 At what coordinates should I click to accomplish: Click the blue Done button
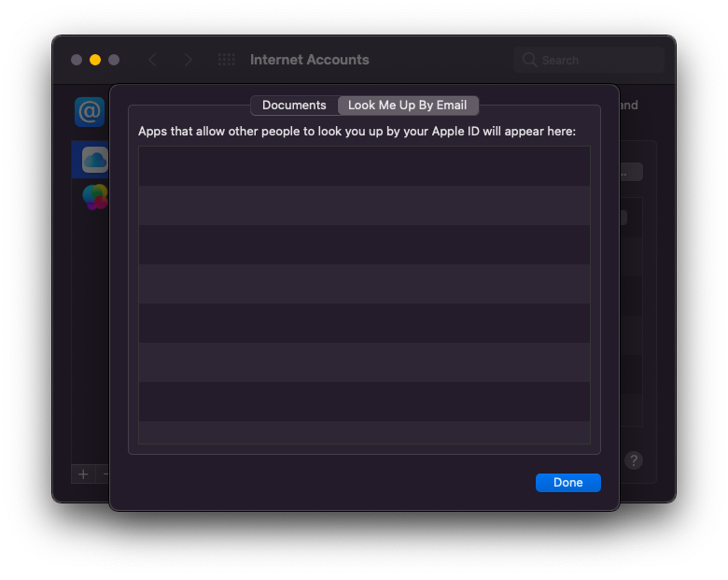567,483
